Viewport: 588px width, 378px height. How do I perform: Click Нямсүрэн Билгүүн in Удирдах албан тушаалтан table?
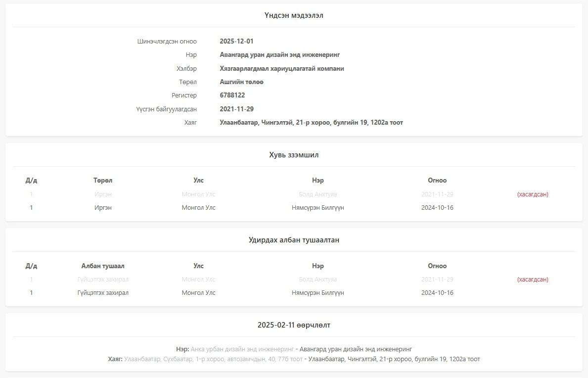click(x=317, y=293)
